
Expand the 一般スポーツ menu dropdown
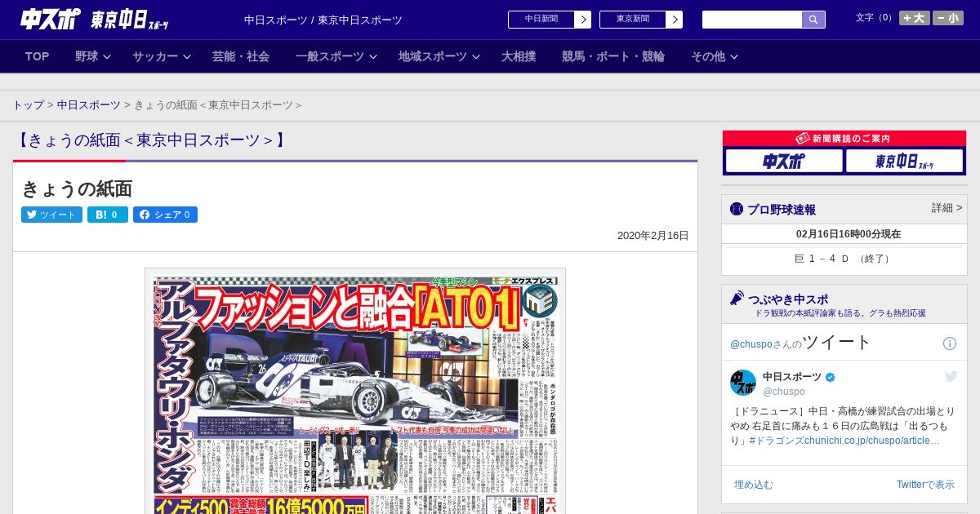tap(336, 56)
